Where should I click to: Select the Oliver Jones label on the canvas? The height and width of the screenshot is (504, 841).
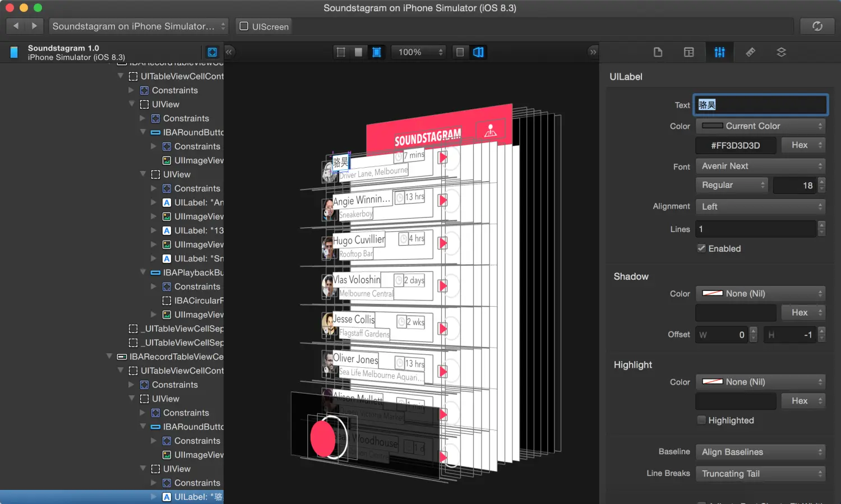[355, 358]
